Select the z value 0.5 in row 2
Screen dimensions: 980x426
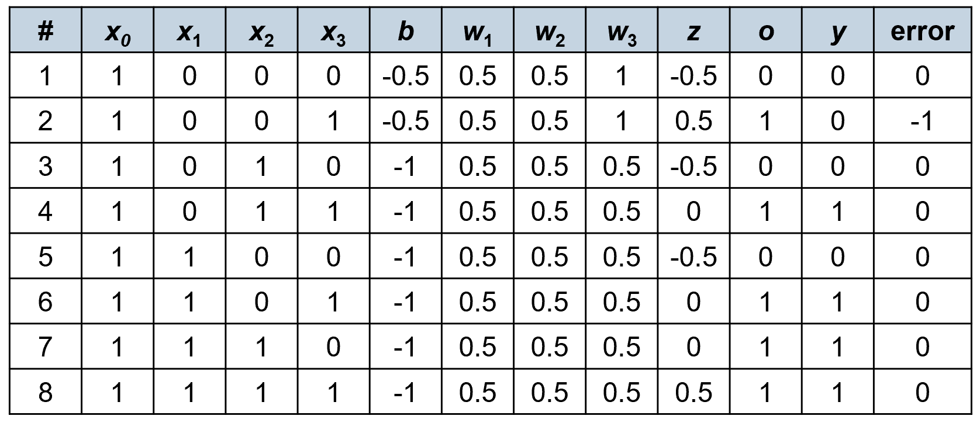693,121
